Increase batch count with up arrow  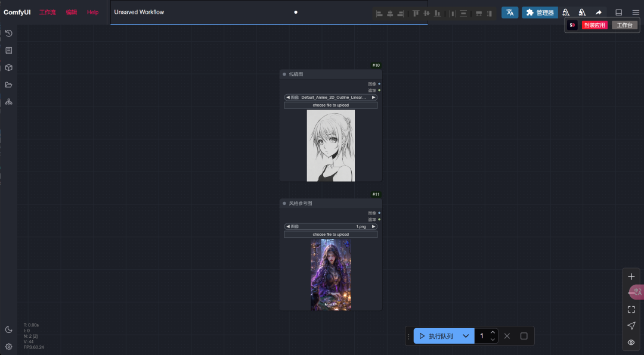point(493,332)
